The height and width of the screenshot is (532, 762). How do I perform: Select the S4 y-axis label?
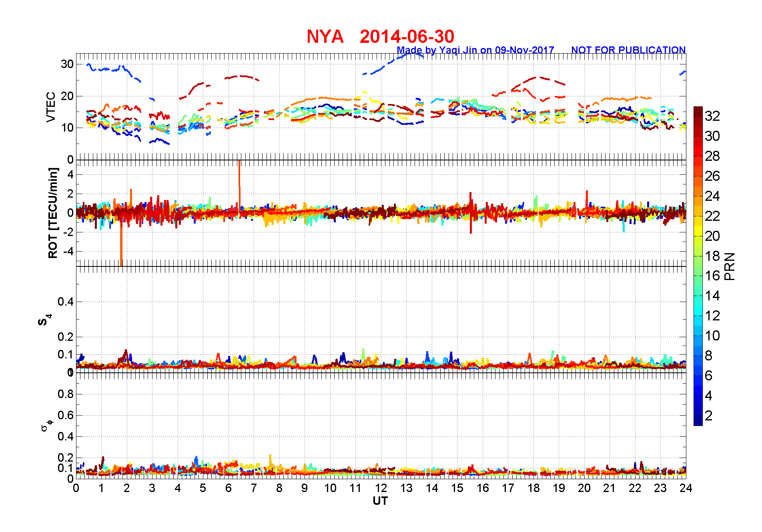point(44,320)
